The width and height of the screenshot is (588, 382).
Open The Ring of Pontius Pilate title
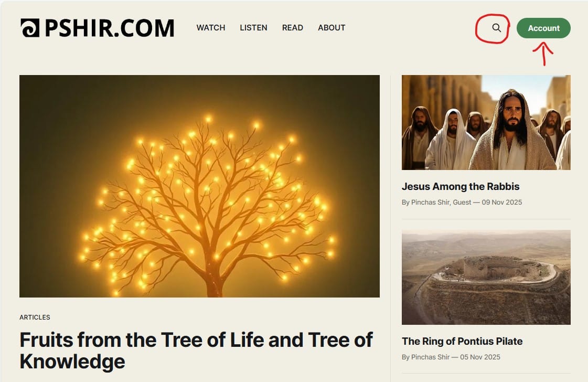462,342
